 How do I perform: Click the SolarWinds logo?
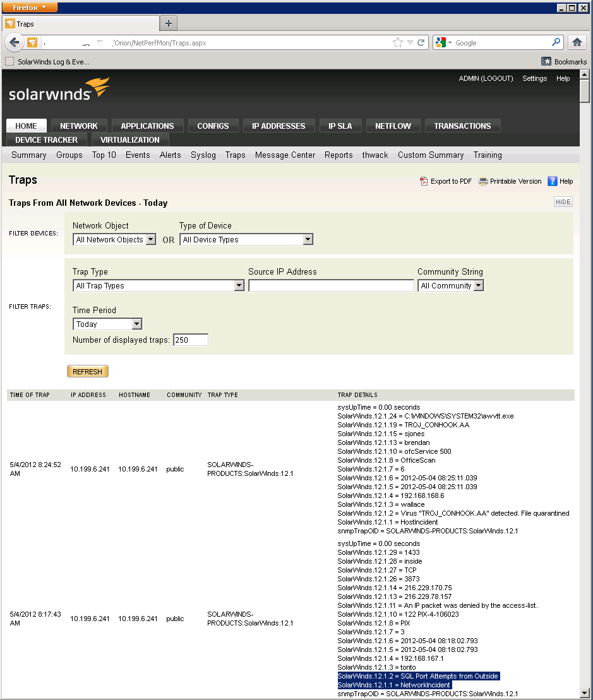(59, 90)
